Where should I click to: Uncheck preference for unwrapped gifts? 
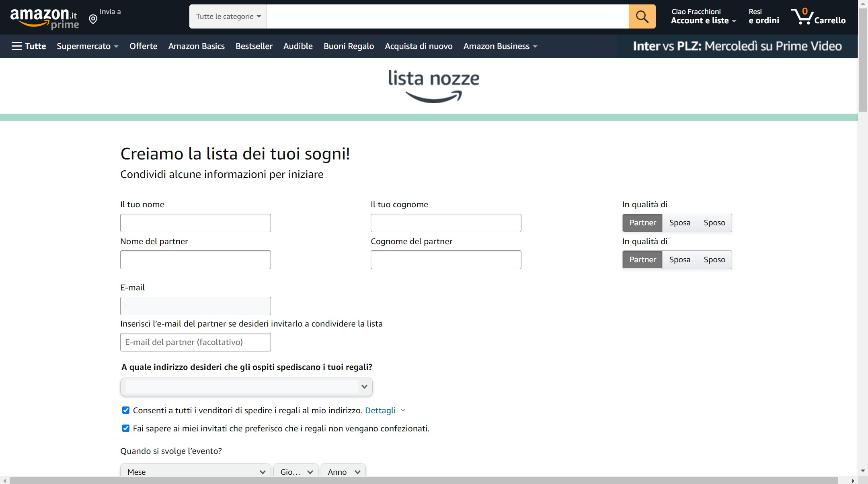click(x=125, y=428)
